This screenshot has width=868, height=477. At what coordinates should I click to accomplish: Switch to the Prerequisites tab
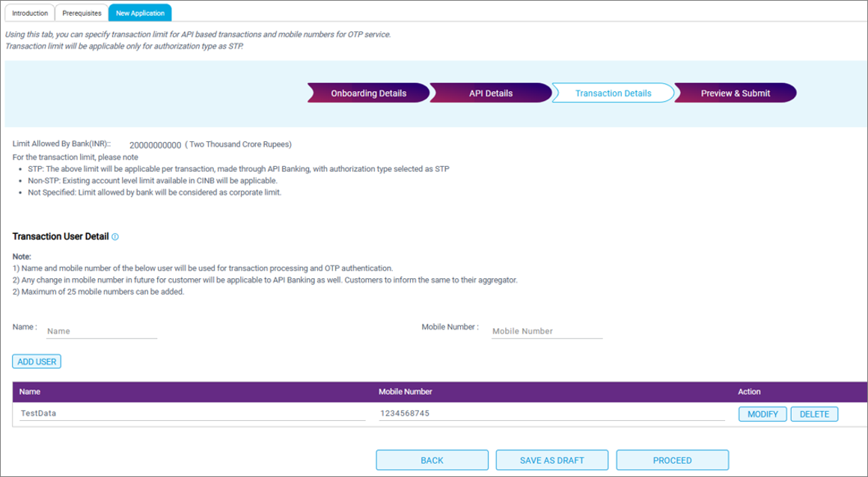[82, 13]
